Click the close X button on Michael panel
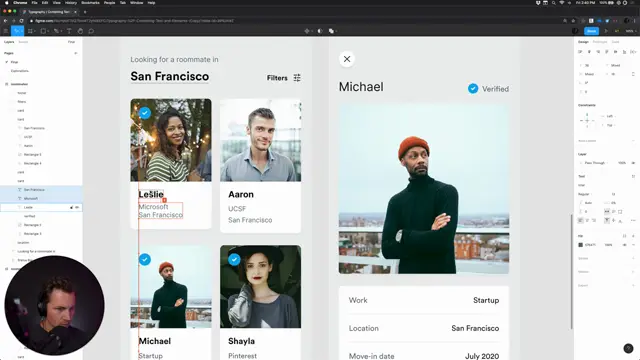This screenshot has width=640, height=360. pos(347,59)
